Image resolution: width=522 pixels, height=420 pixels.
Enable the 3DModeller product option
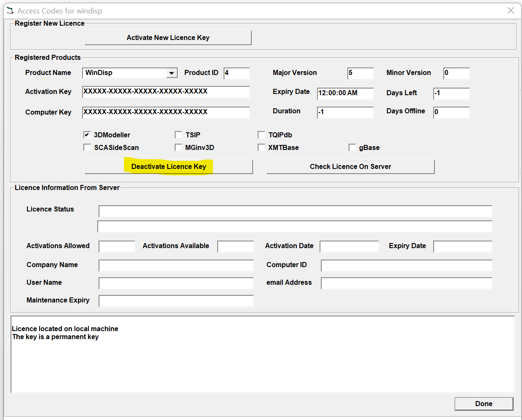coord(87,134)
